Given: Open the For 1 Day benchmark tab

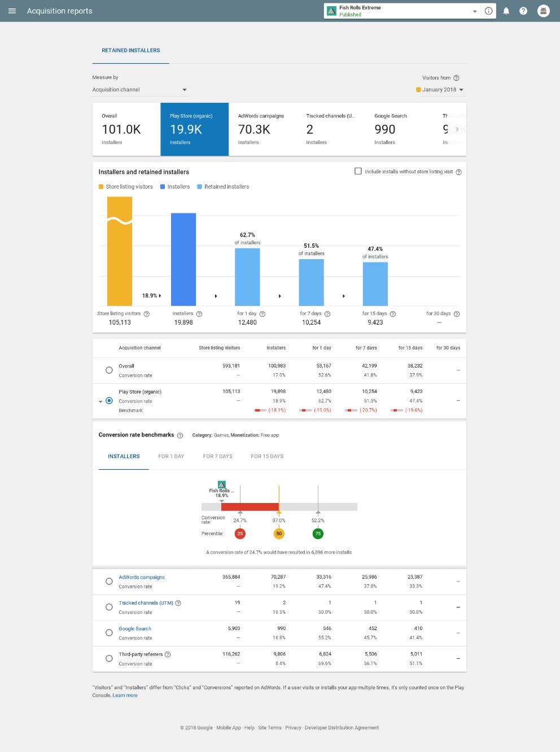Looking at the screenshot, I should (171, 457).
